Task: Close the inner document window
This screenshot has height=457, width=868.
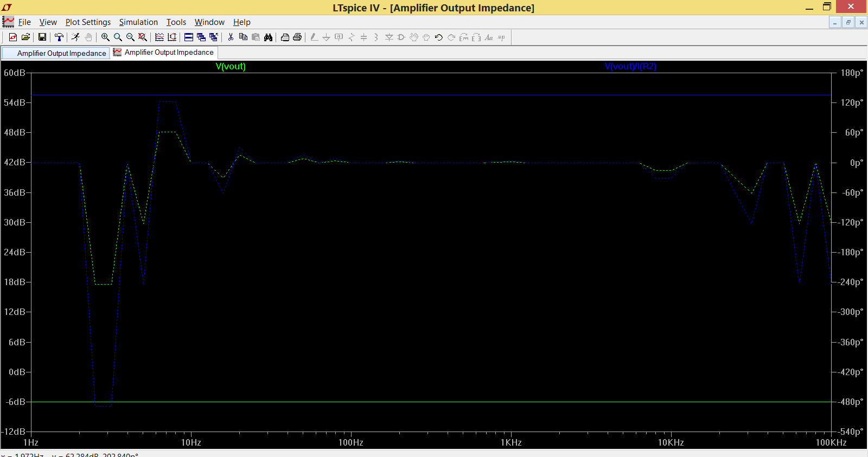Action: click(x=861, y=22)
